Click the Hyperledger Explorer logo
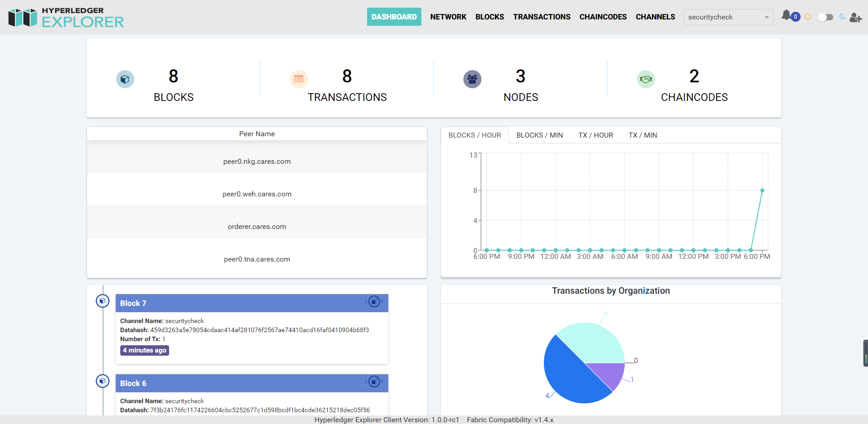 point(66,17)
